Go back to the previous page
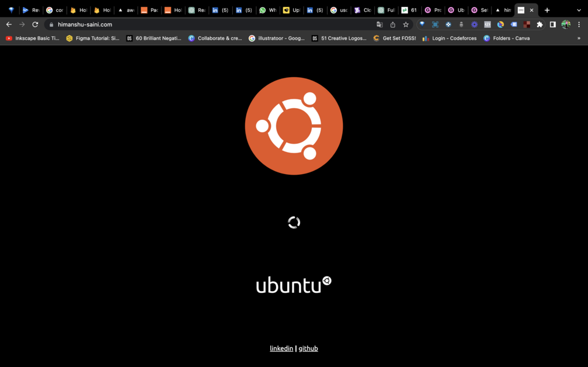The image size is (588, 367). [9, 25]
